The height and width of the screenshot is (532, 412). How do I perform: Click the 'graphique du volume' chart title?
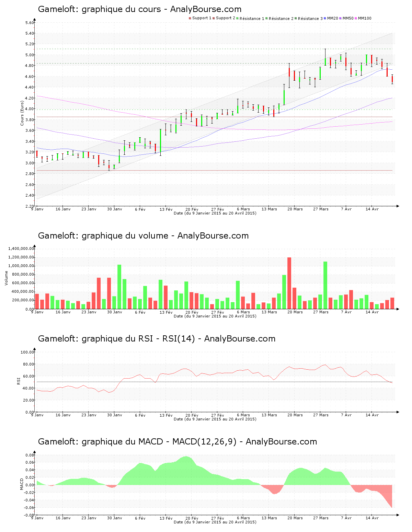tap(143, 236)
